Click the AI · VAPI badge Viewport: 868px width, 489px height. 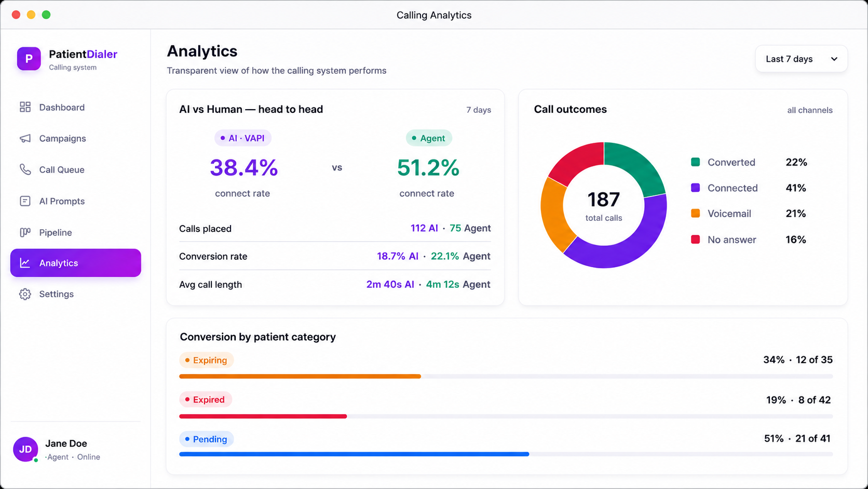click(242, 138)
